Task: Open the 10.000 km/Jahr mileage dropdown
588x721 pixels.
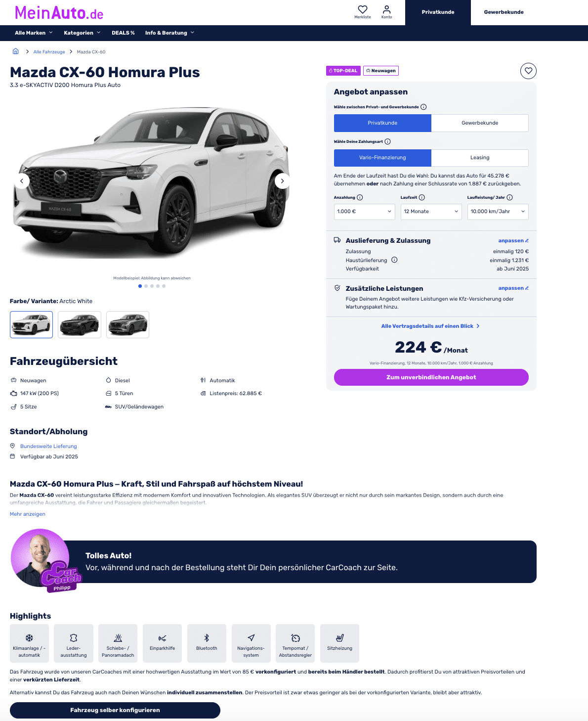Action: coord(498,212)
